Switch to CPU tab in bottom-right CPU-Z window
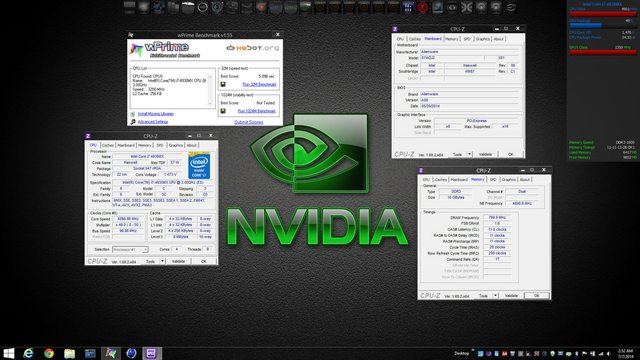Viewport: 640px width, 360px height. coord(426,180)
